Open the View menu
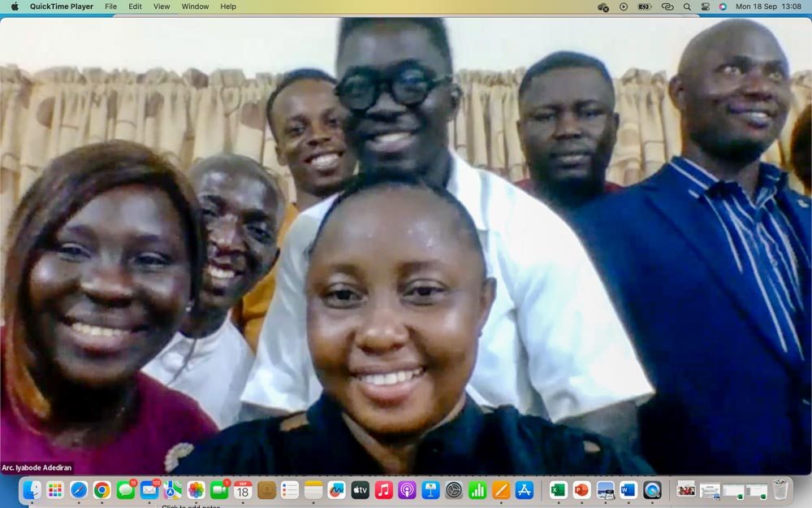This screenshot has height=508, width=812. click(162, 7)
